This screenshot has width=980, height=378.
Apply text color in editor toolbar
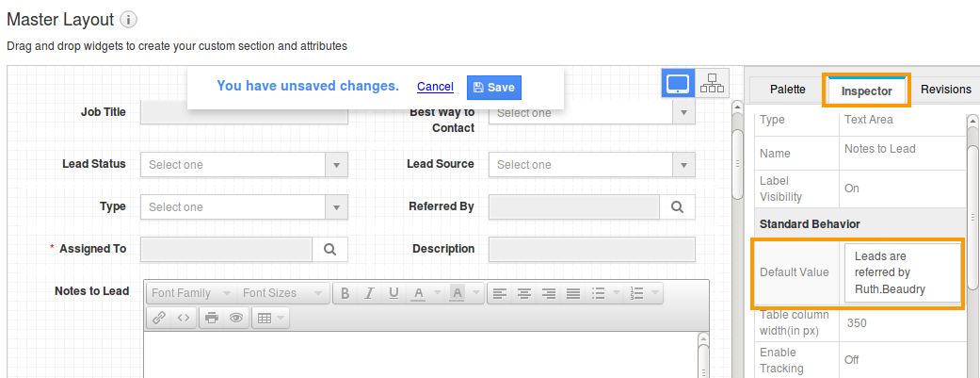[x=419, y=293]
